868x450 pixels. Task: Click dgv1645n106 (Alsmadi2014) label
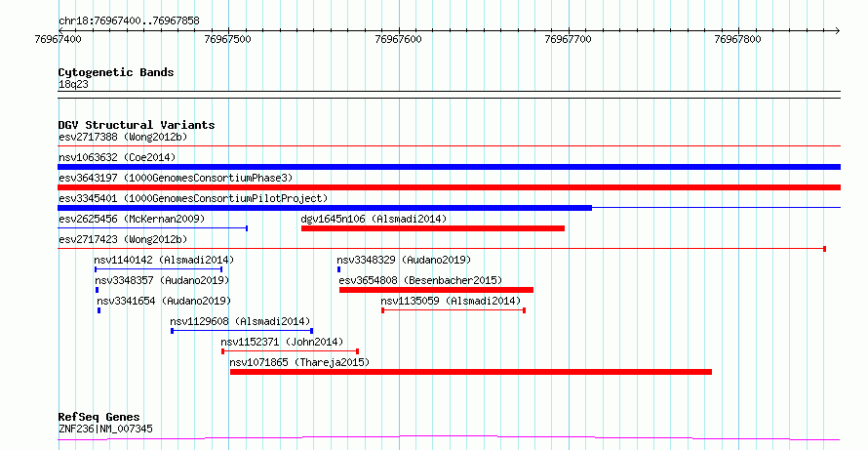374,219
